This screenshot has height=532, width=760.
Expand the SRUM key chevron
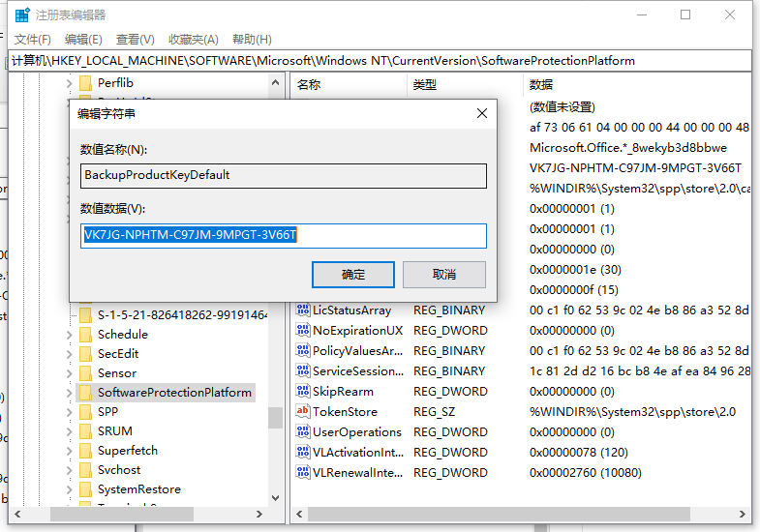coord(69,431)
